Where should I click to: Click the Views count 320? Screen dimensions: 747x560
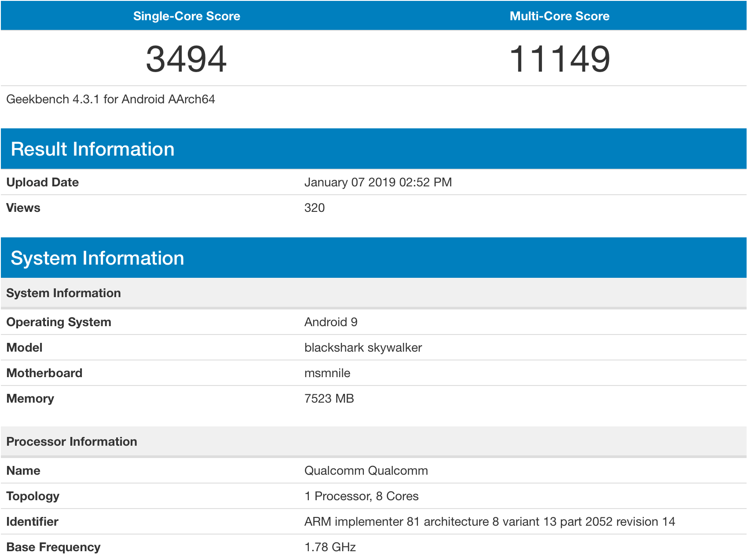point(315,208)
